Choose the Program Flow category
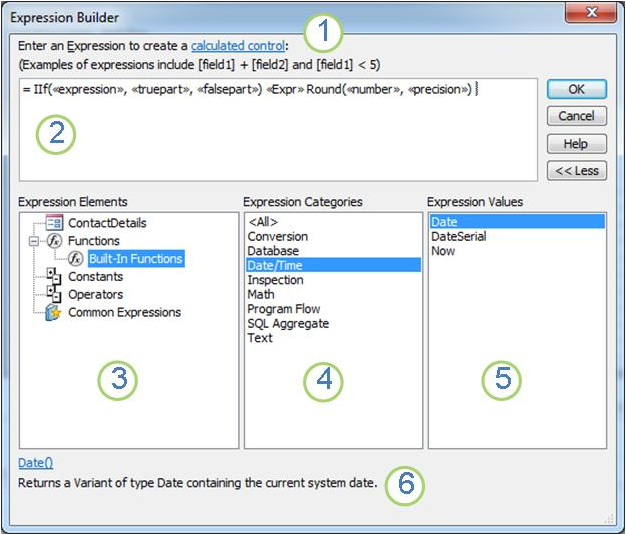The width and height of the screenshot is (626, 534). pos(333,309)
